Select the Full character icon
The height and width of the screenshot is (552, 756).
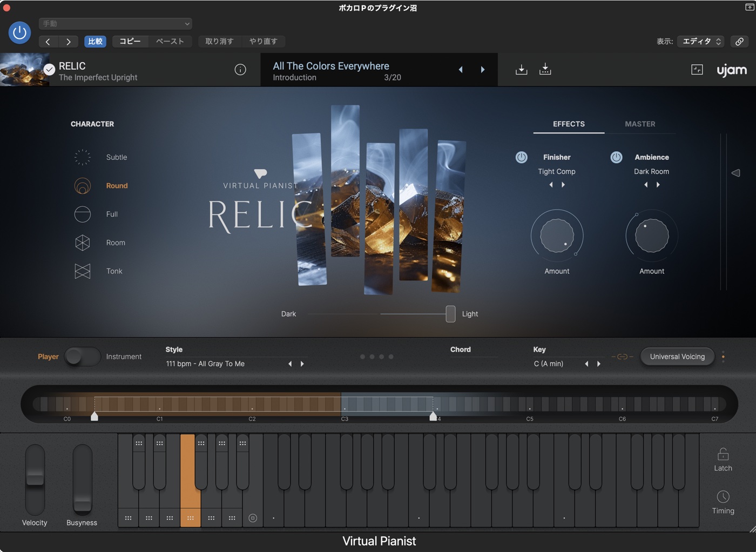[83, 214]
